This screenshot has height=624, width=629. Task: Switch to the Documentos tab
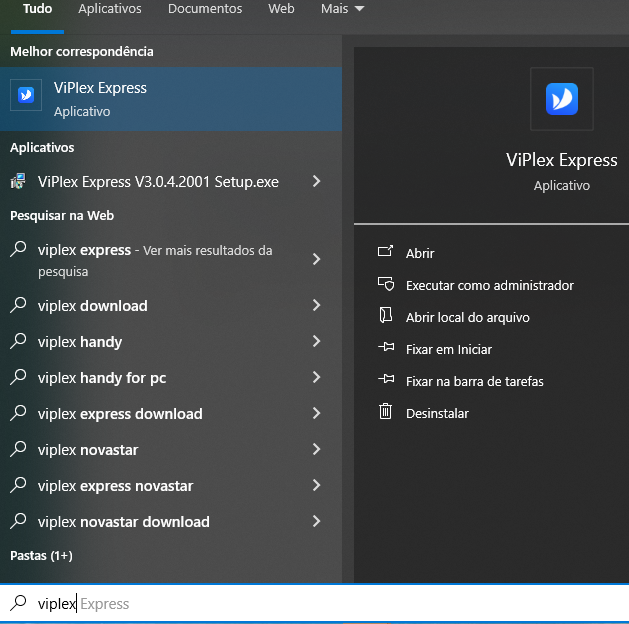click(205, 9)
